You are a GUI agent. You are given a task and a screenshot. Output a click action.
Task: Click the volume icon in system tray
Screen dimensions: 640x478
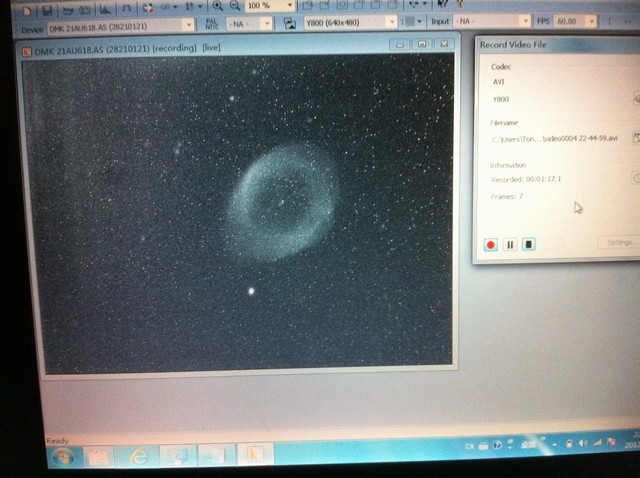[583, 442]
